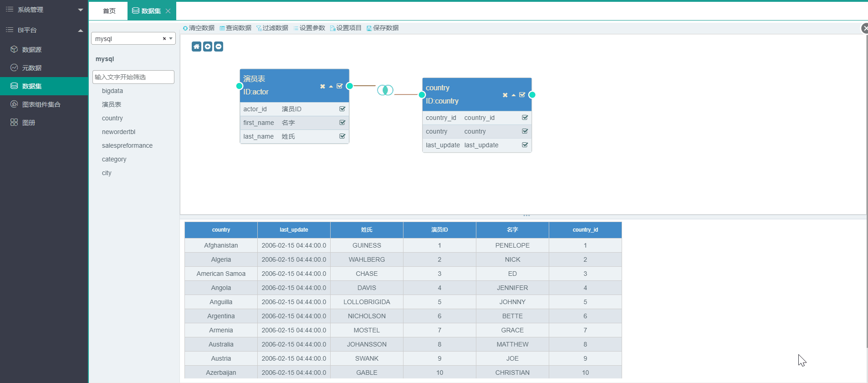Switch to the 首页 tab
This screenshot has height=383, width=868.
point(109,11)
